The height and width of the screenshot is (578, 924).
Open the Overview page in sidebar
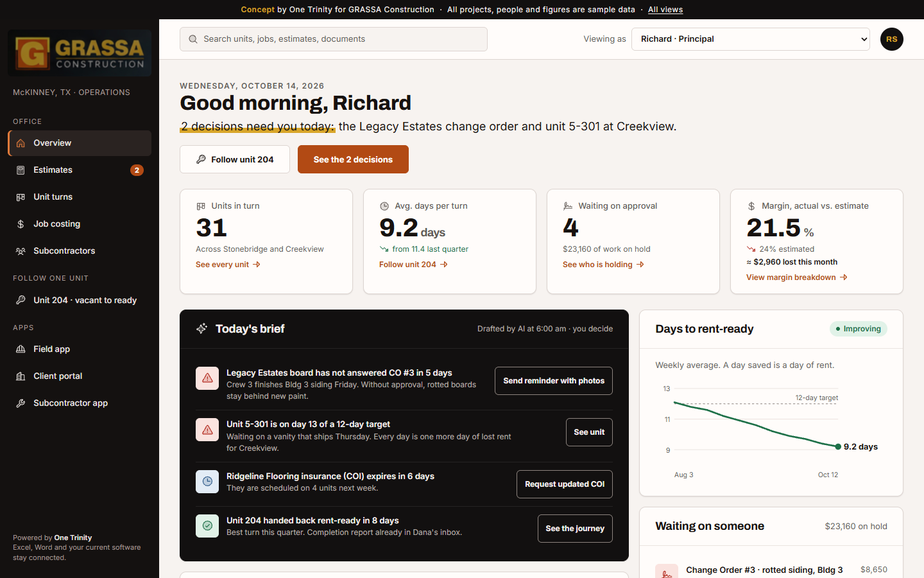(x=80, y=143)
